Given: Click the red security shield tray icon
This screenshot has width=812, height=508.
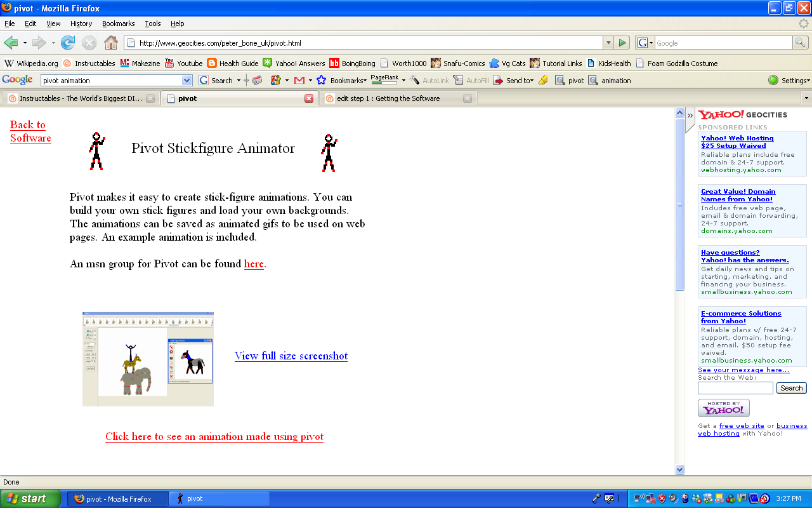Looking at the screenshot, I should click(662, 498).
